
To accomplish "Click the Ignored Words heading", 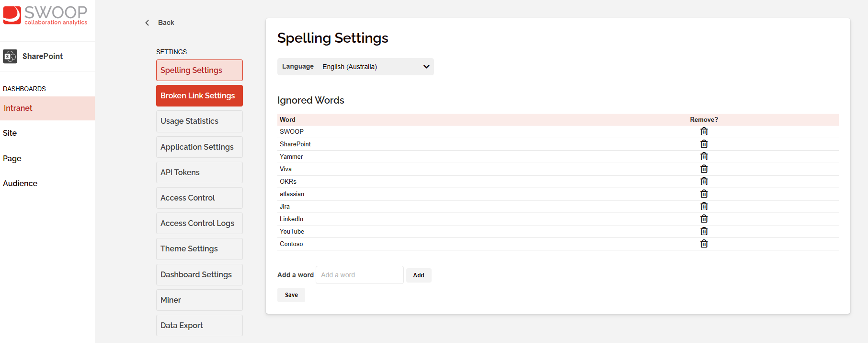I will pyautogui.click(x=311, y=100).
